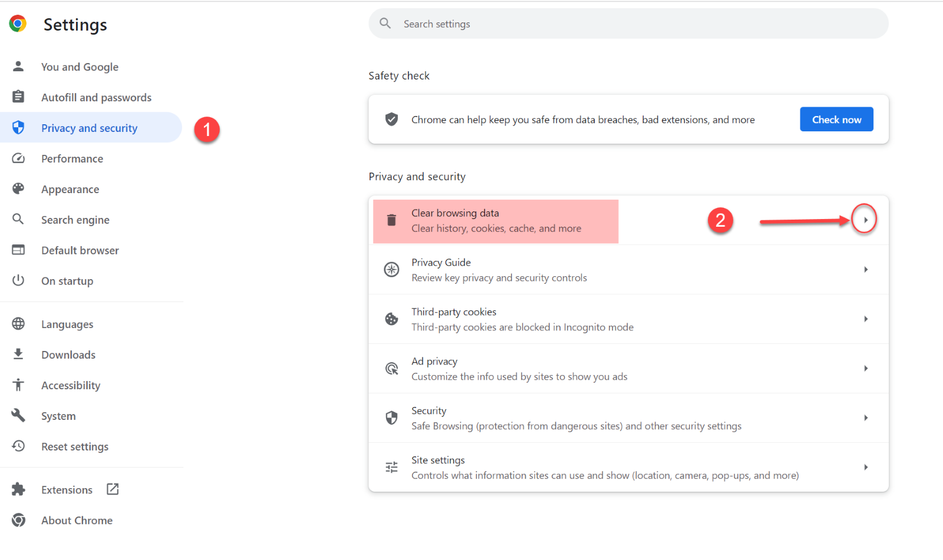Click the Reset settings history icon
943x560 pixels.
coord(18,446)
